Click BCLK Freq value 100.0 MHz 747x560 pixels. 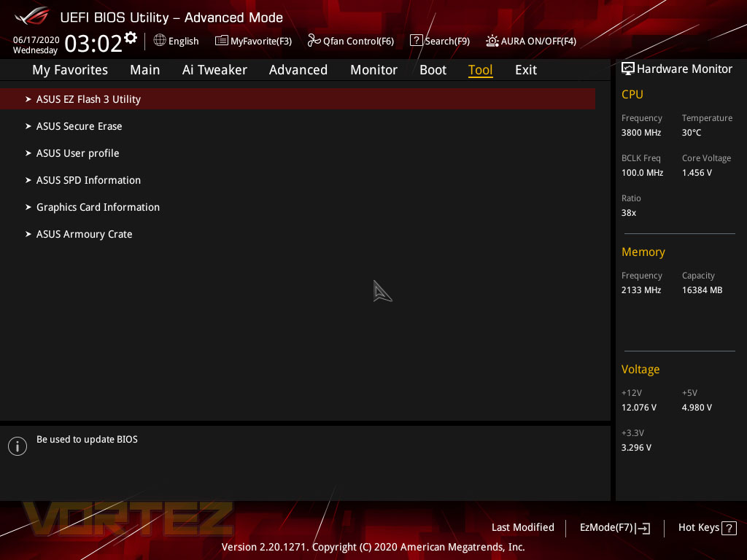point(642,172)
